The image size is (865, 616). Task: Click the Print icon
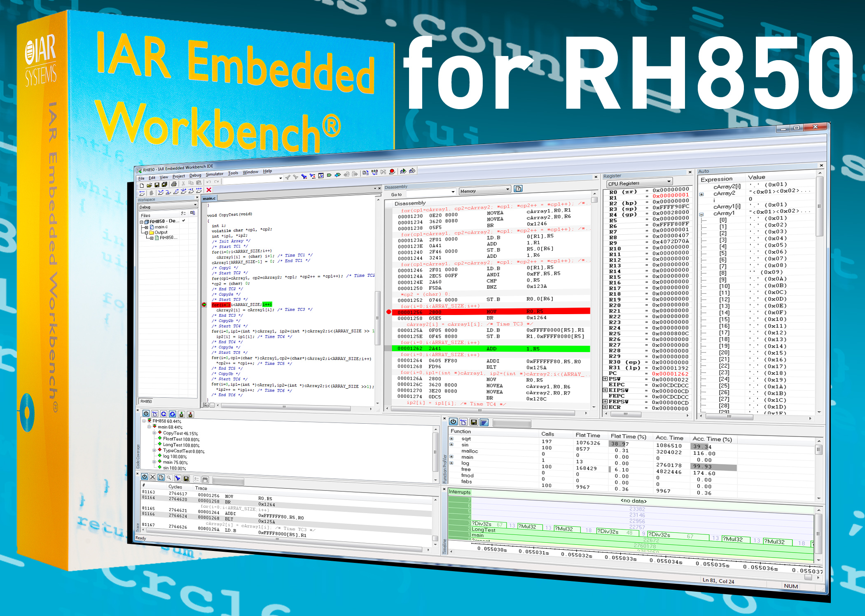coord(174,184)
